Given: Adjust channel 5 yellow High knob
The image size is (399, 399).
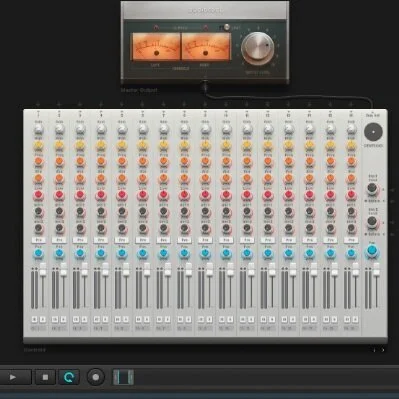Looking at the screenshot, I should click(122, 145).
